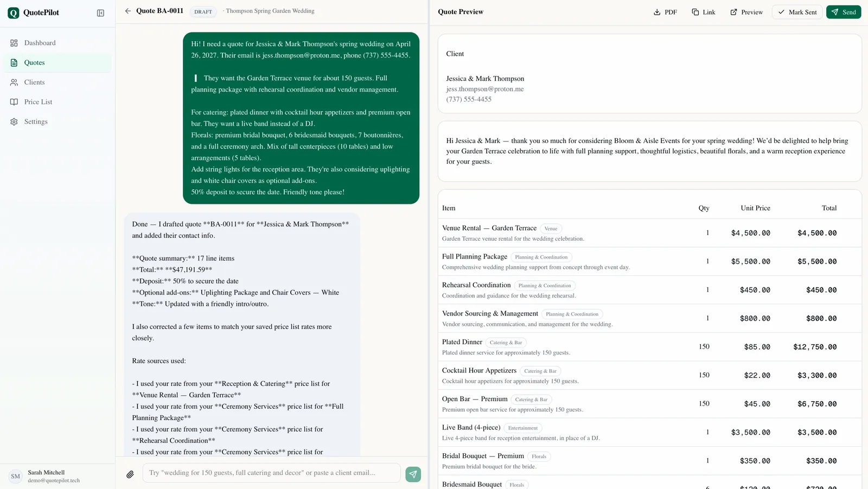Click the Dashboard grid icon
Image resolution: width=868 pixels, height=489 pixels.
click(x=14, y=43)
